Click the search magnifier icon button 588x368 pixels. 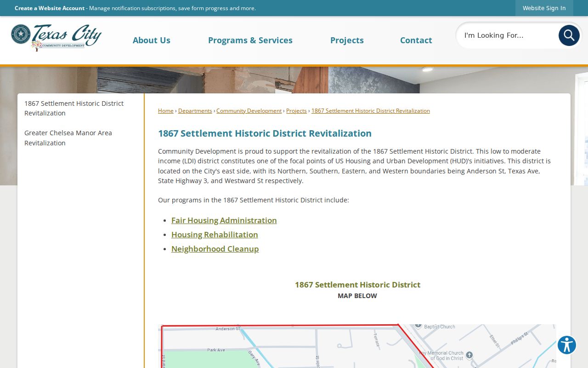(569, 35)
